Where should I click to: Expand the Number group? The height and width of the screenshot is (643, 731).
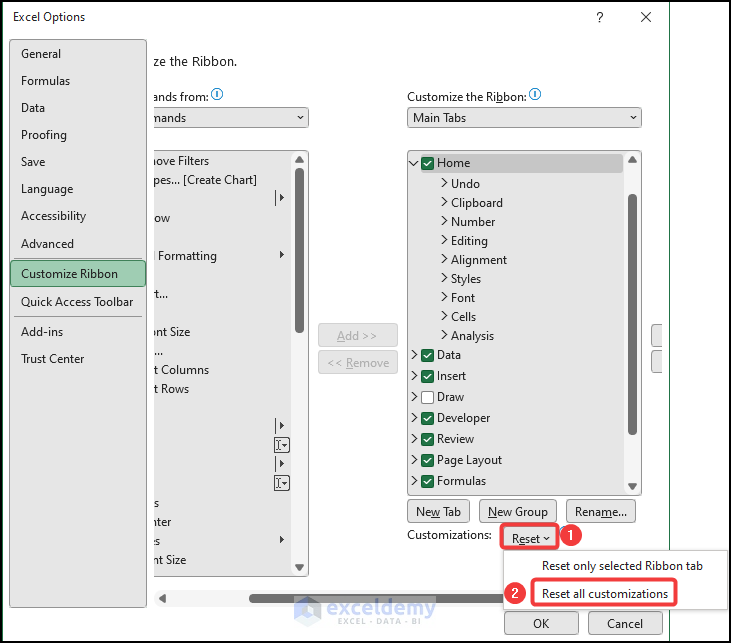(444, 221)
